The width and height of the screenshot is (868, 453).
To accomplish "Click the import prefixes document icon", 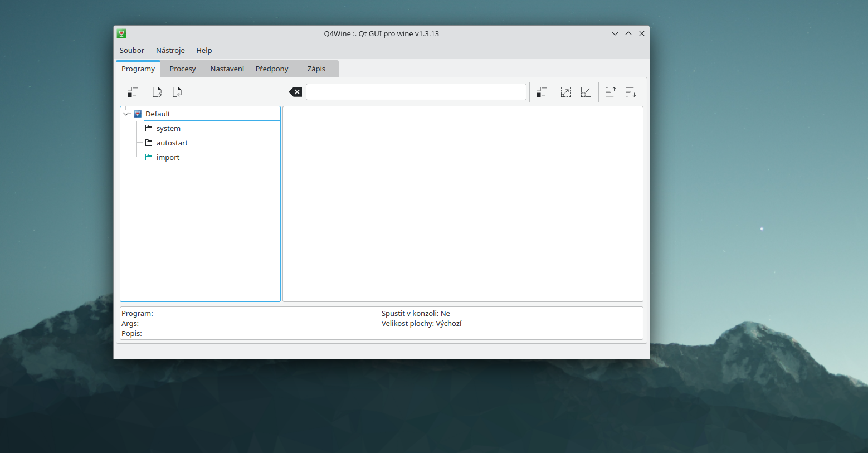I will (x=177, y=92).
